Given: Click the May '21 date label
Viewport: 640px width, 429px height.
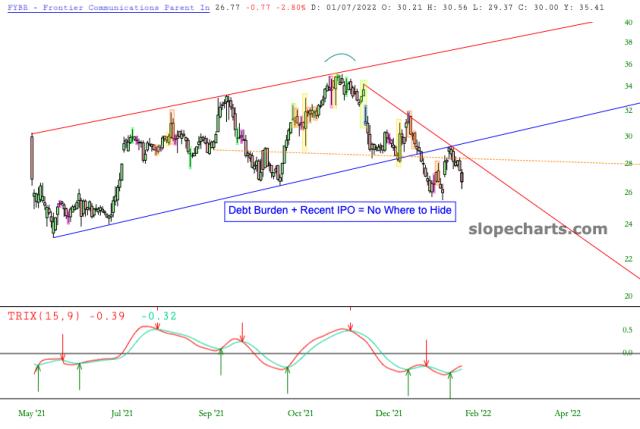Looking at the screenshot, I should (x=32, y=411).
